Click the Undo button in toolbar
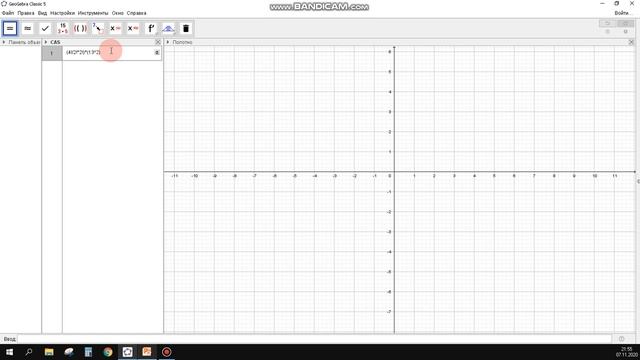The width and height of the screenshot is (640, 360). (607, 23)
